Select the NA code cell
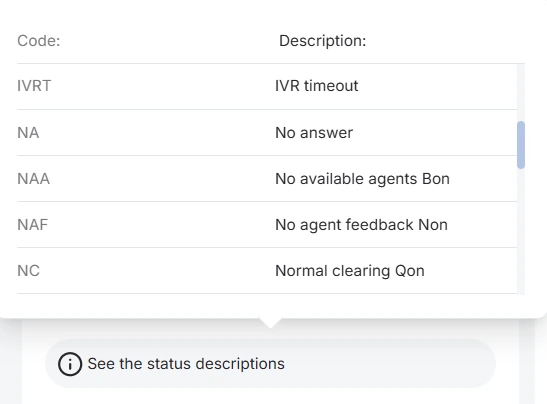 tap(28, 133)
